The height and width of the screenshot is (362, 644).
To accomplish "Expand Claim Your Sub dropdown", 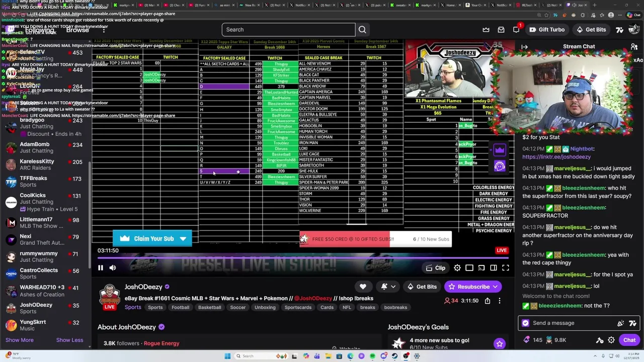I will click(x=183, y=239).
